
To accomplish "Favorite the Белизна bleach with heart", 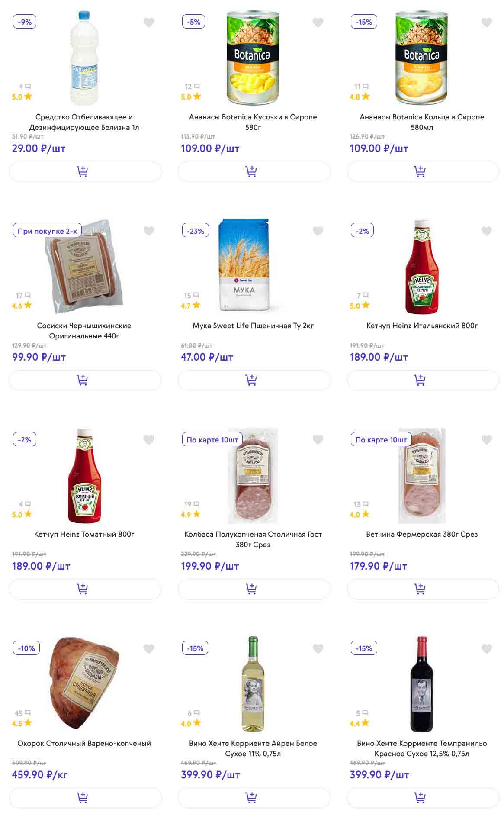I will click(149, 23).
